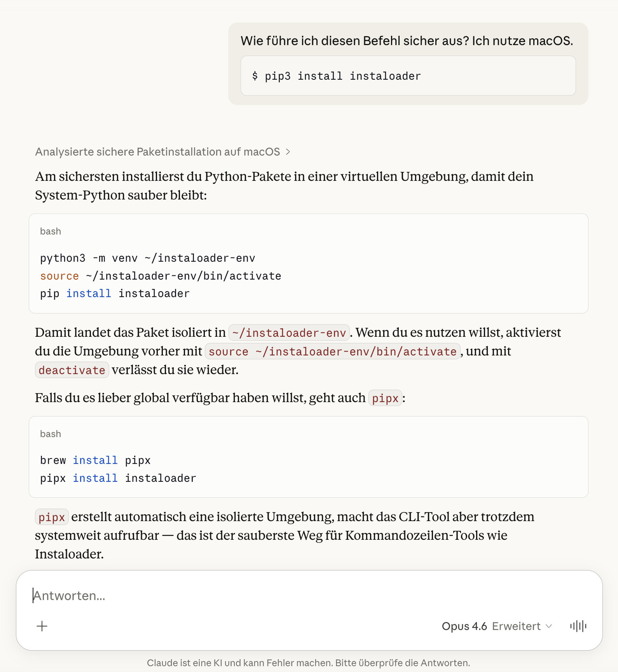The image size is (618, 672).
Task: Click the "Claude ist eine KI" disclaimer text
Action: [x=308, y=663]
